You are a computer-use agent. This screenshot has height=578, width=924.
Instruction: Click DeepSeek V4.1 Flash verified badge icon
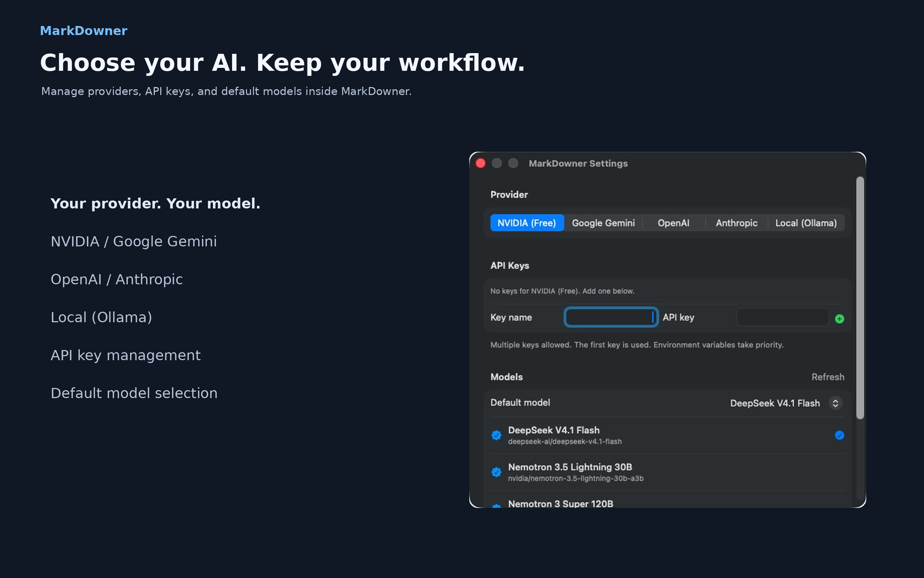[x=496, y=435]
